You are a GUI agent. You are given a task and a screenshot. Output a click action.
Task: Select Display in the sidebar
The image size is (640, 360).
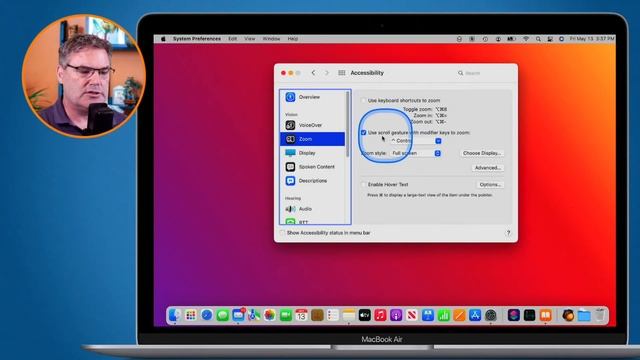313,153
